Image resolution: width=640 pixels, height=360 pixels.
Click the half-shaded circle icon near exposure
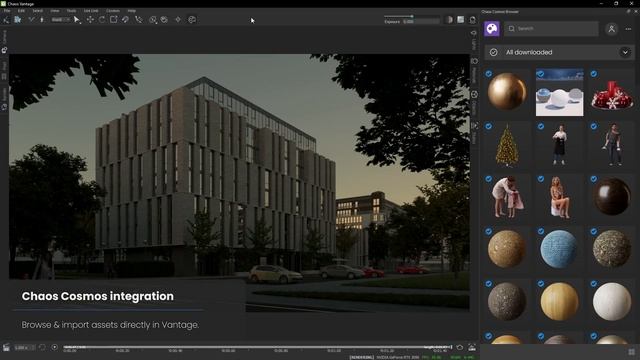(x=449, y=20)
